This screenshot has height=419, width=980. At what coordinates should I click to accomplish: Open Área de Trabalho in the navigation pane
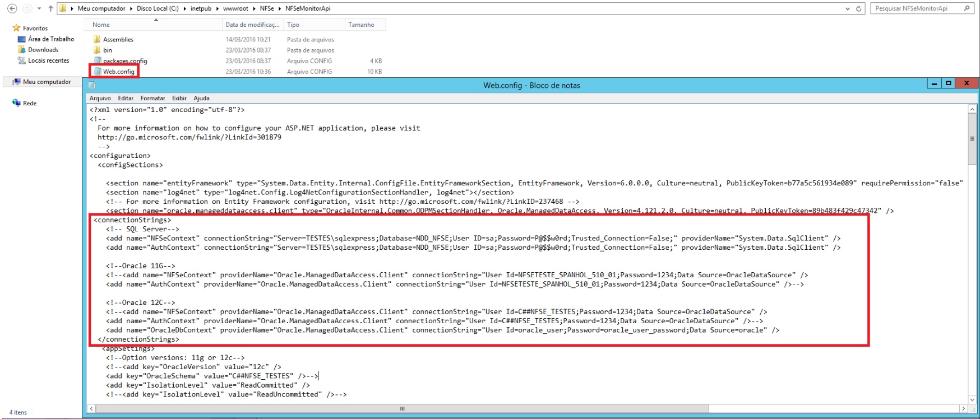point(51,39)
